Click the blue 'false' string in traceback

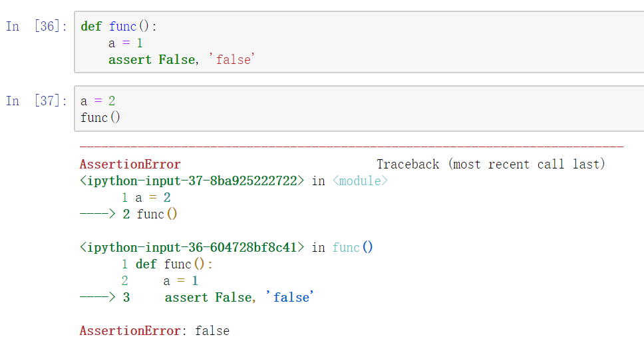tap(290, 297)
